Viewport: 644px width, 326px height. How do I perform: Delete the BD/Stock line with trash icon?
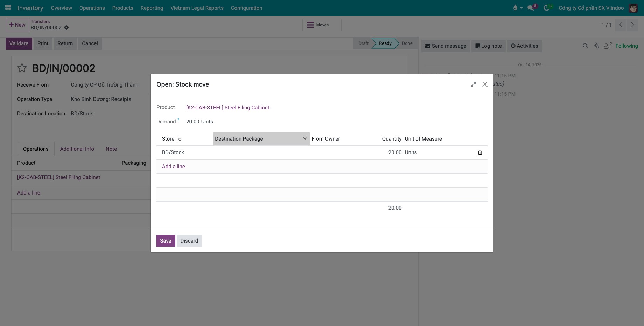480,152
